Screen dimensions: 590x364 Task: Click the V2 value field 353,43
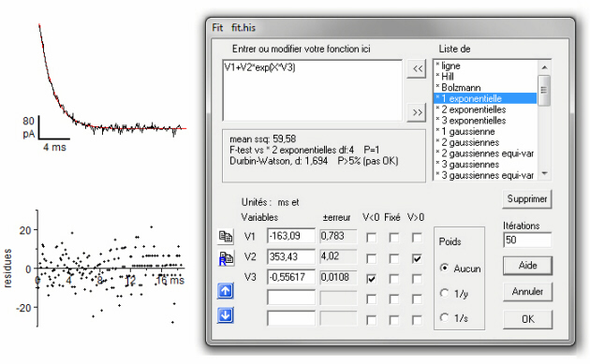[x=291, y=256]
